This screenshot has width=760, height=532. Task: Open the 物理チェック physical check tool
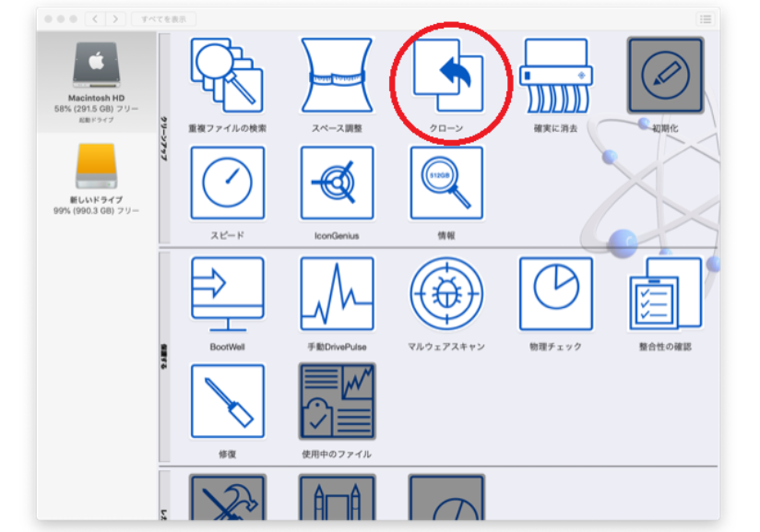[x=555, y=294]
